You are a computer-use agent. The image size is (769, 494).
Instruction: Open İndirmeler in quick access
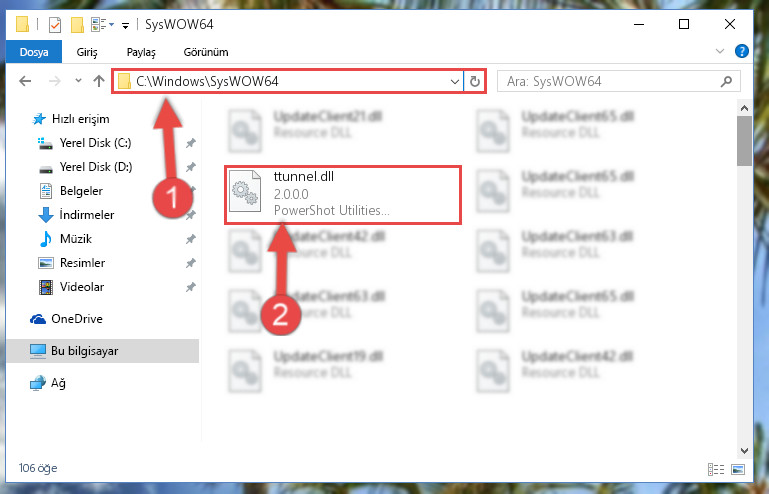87,215
